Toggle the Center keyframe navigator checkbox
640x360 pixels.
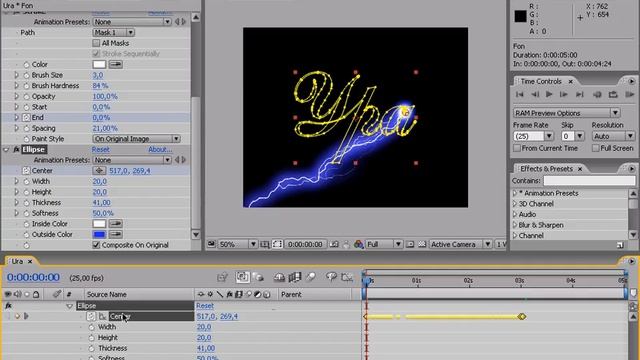pyautogui.click(x=17, y=316)
